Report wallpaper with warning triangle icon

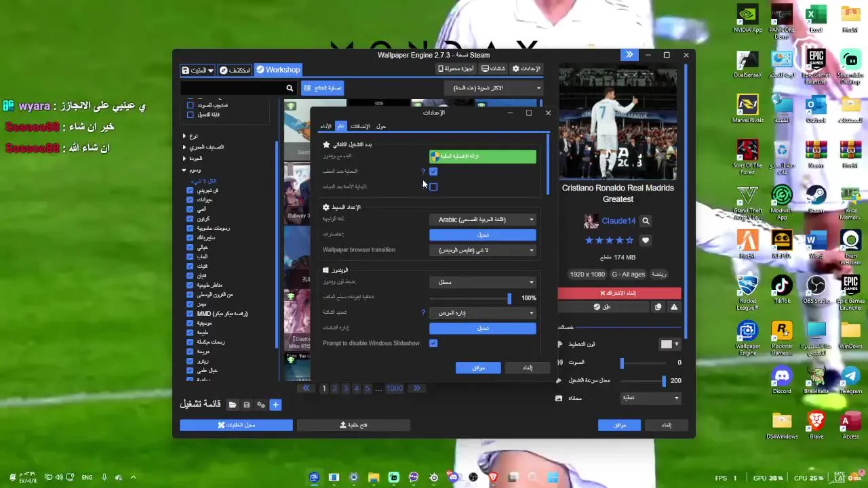click(674, 307)
